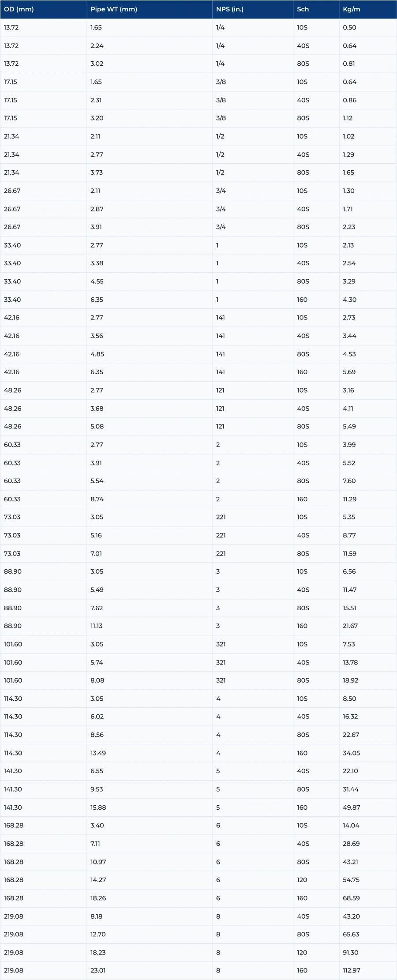
Task: Click the 0.50 Kg/m value
Action: (349, 27)
